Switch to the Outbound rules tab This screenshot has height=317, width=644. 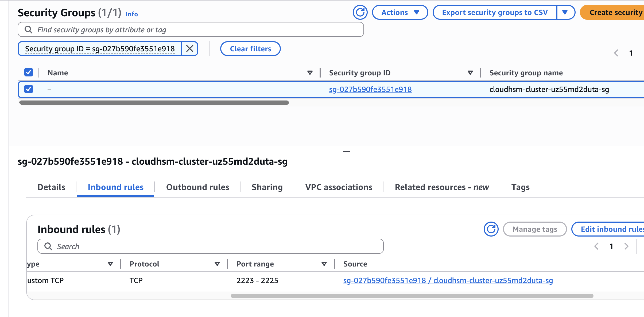click(x=197, y=187)
